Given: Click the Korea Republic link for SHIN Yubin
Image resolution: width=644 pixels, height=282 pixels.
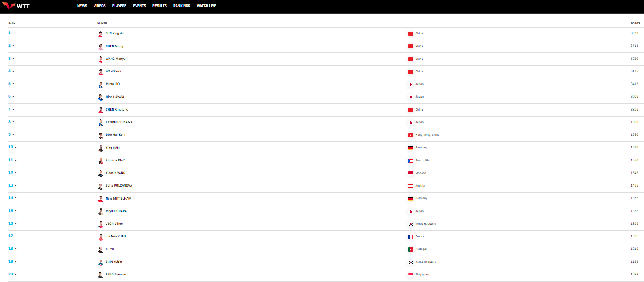Looking at the screenshot, I should tap(425, 262).
